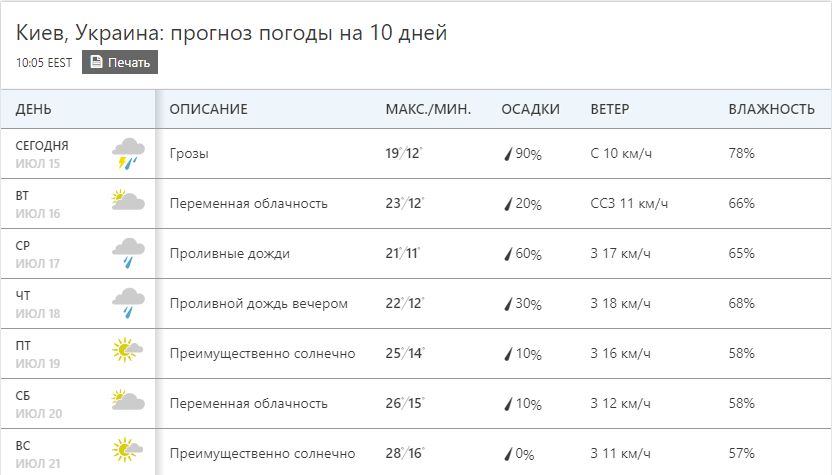Click the partly cloudy icon for Сб

pyautogui.click(x=128, y=400)
